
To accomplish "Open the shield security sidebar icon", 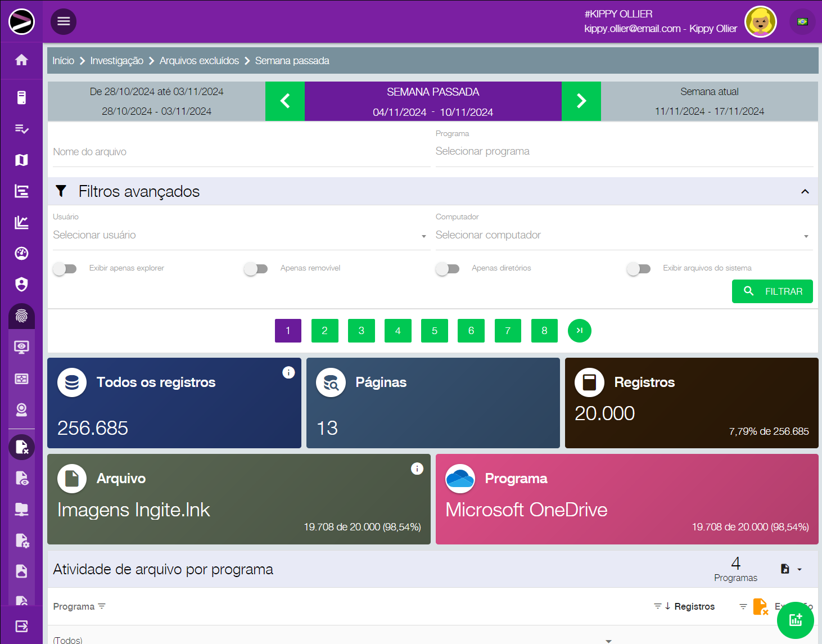I will coord(21,285).
